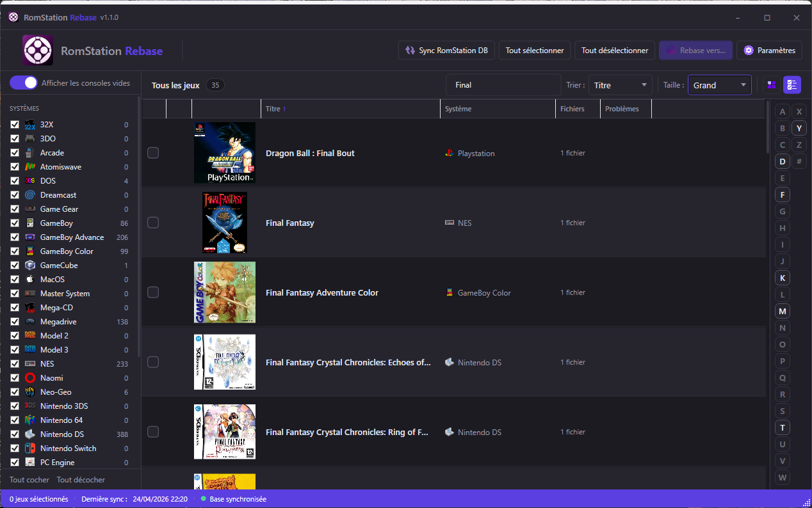The image size is (812, 508).
Task: Jump to letter F in alphabet index
Action: click(782, 194)
